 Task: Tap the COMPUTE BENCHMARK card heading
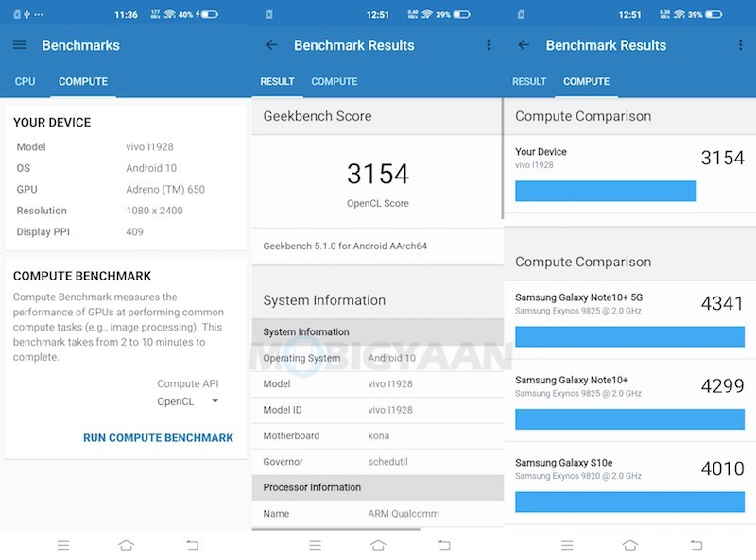click(x=82, y=276)
